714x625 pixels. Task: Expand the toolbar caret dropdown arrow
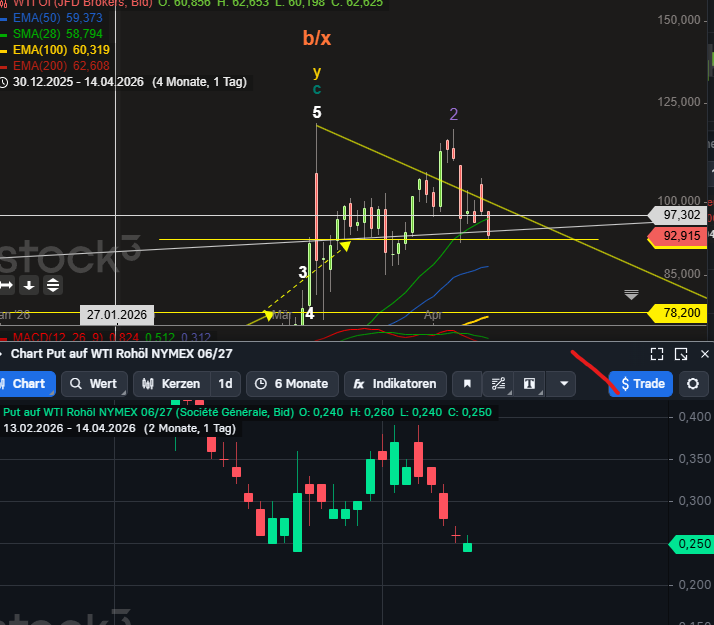[x=564, y=384]
